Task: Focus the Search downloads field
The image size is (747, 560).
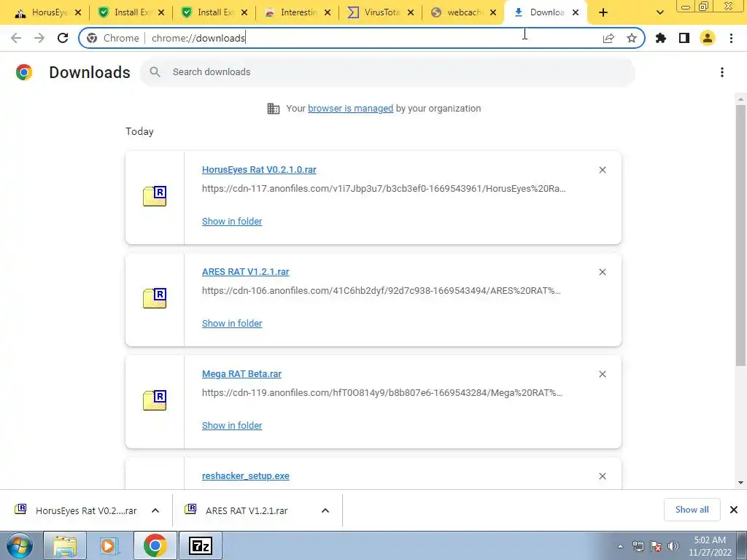Action: click(387, 72)
